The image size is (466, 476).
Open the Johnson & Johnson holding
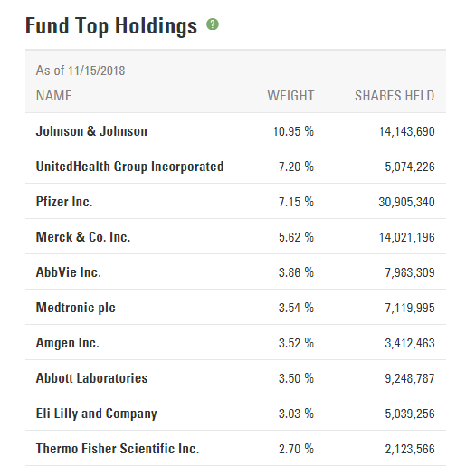click(x=91, y=131)
